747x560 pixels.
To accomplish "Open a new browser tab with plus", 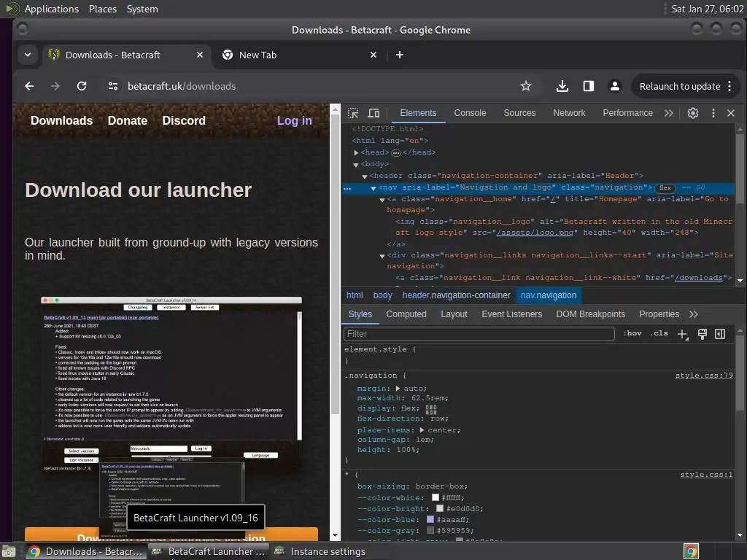I will [x=400, y=55].
